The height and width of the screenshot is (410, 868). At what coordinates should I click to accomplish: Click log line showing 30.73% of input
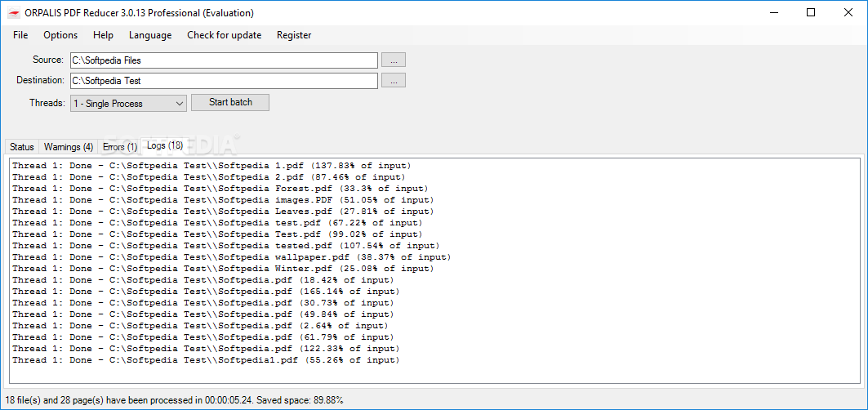pos(203,303)
